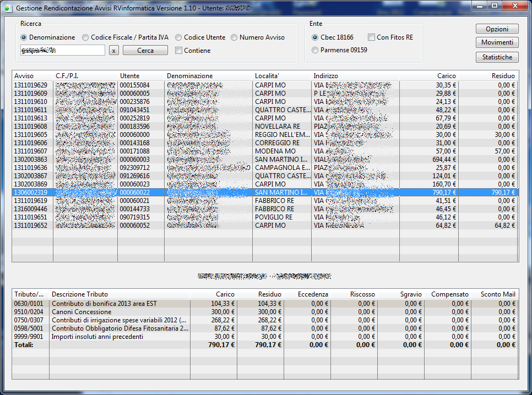Image resolution: width=532 pixels, height=395 pixels.
Task: Sort details by Tributo column header
Action: point(30,294)
